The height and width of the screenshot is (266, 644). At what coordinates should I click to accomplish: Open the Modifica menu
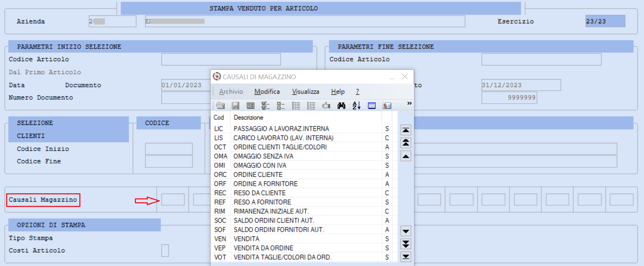(267, 92)
